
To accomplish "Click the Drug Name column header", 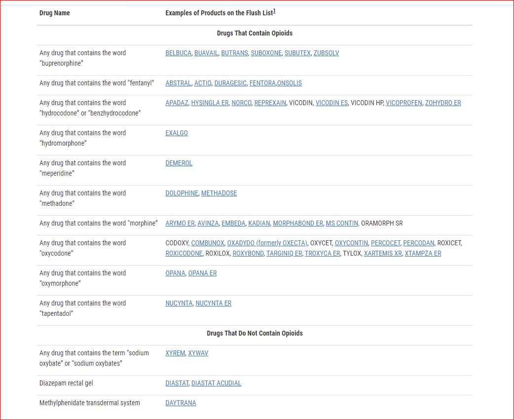I will [x=55, y=13].
